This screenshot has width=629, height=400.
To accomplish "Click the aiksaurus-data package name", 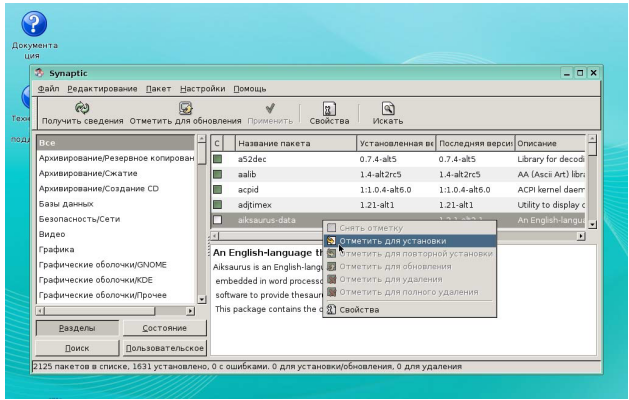I will (266, 220).
